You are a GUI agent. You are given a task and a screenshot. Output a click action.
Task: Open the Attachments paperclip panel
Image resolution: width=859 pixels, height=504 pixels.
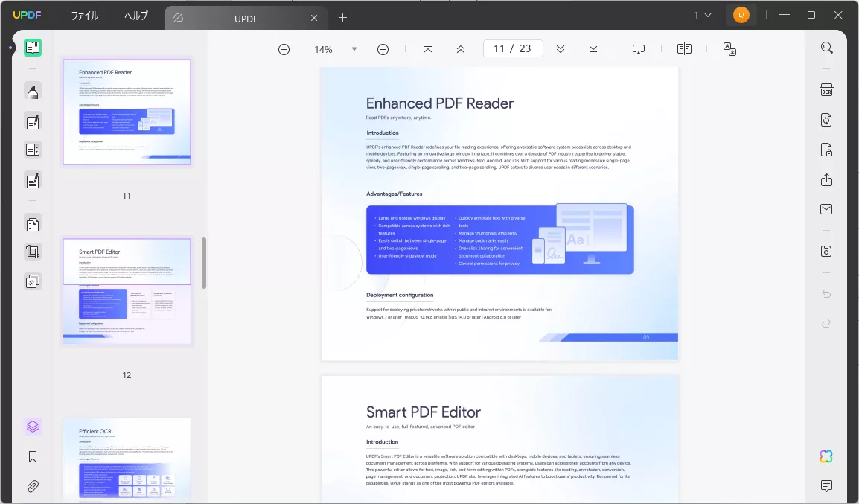tap(33, 486)
